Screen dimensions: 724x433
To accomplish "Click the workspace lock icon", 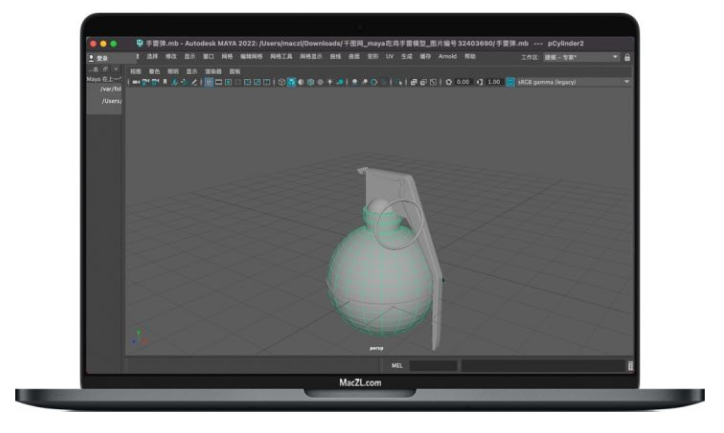I will point(627,57).
